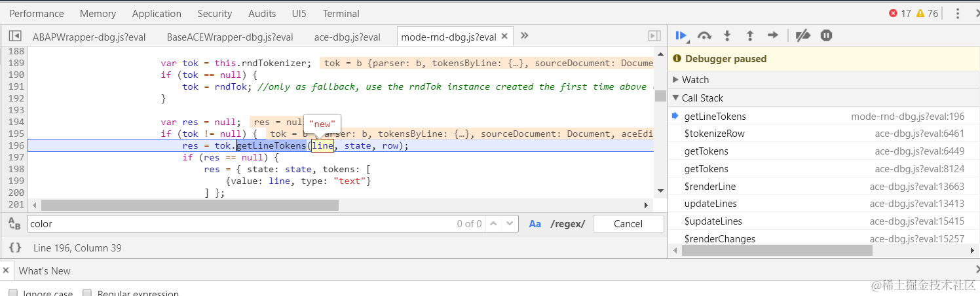Viewport: 980px width, 296px height.
Task: Select the updateLines call stack frame
Action: (824, 204)
